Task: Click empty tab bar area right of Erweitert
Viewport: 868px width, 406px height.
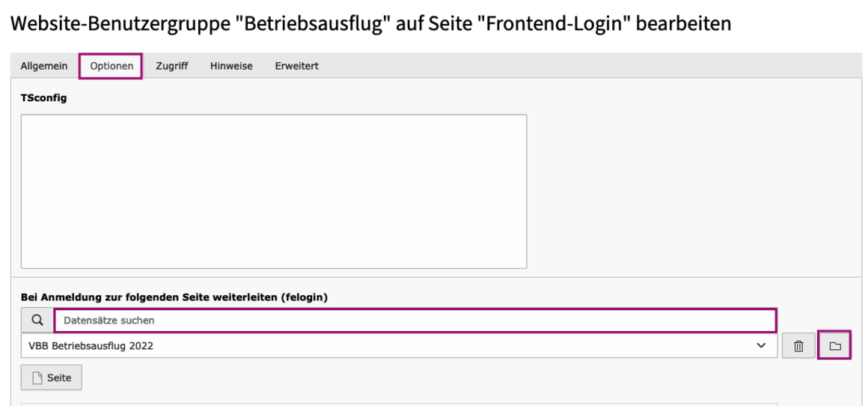Action: tap(591, 66)
